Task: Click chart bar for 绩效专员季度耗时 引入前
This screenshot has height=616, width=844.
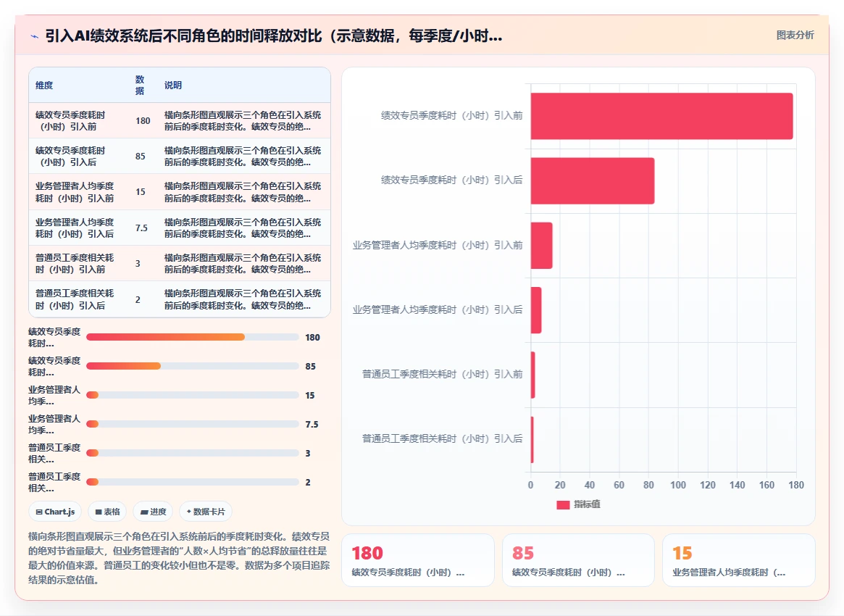Action: click(x=661, y=116)
